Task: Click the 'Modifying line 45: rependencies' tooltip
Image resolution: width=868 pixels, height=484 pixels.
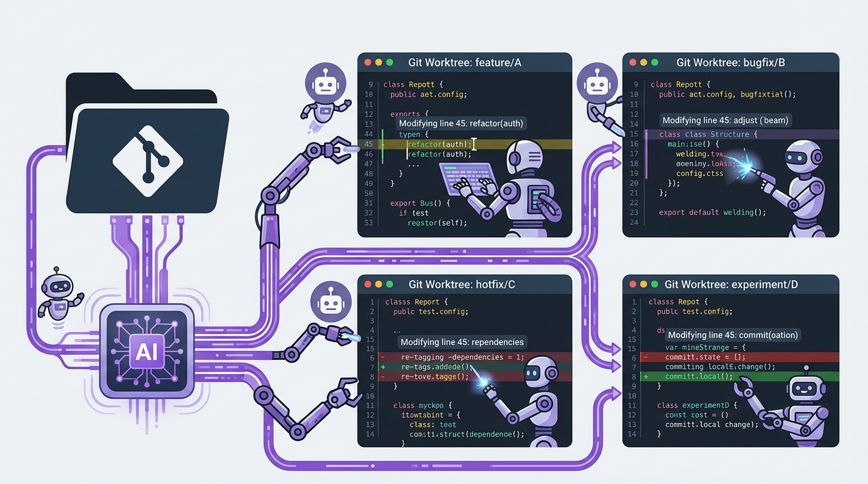Action: point(462,342)
